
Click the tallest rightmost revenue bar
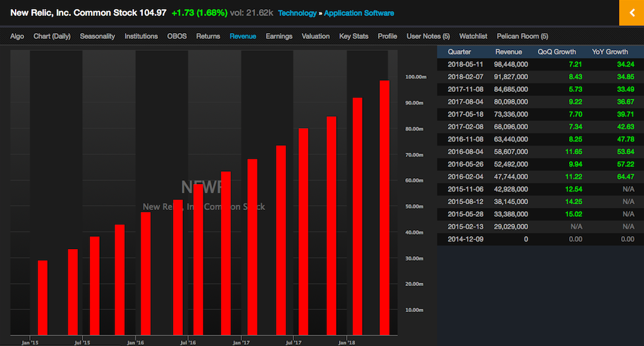point(384,207)
